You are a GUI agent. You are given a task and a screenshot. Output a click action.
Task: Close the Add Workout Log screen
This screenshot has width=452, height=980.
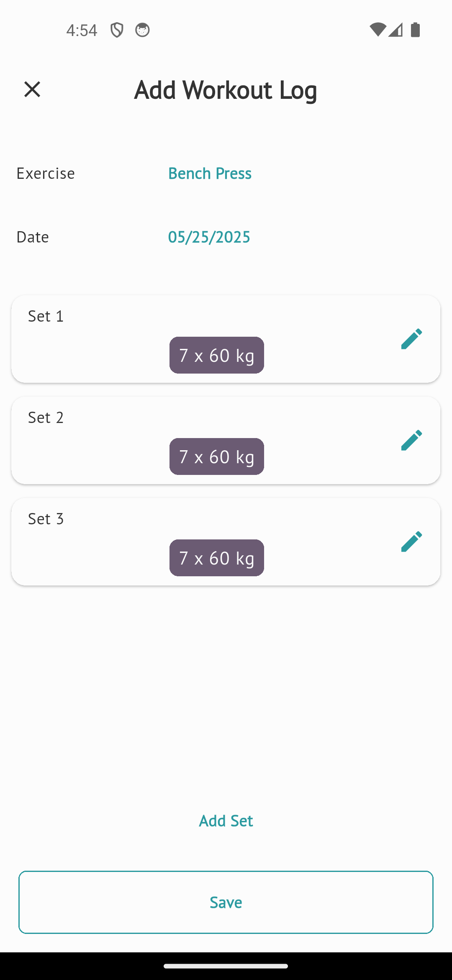click(x=32, y=89)
